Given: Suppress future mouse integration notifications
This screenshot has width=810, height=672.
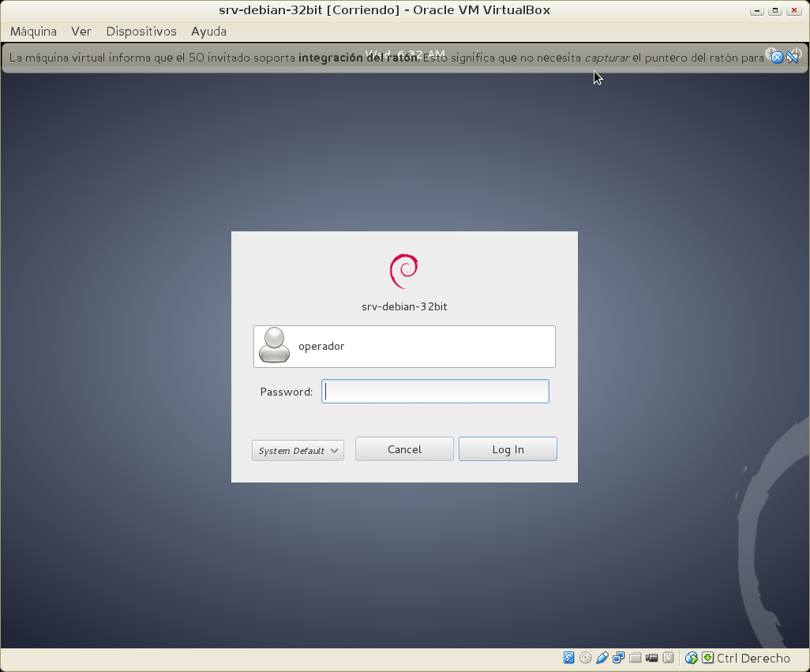Looking at the screenshot, I should [x=793, y=57].
